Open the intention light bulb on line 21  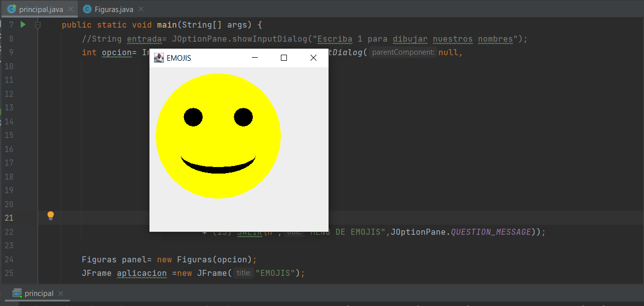coord(50,215)
